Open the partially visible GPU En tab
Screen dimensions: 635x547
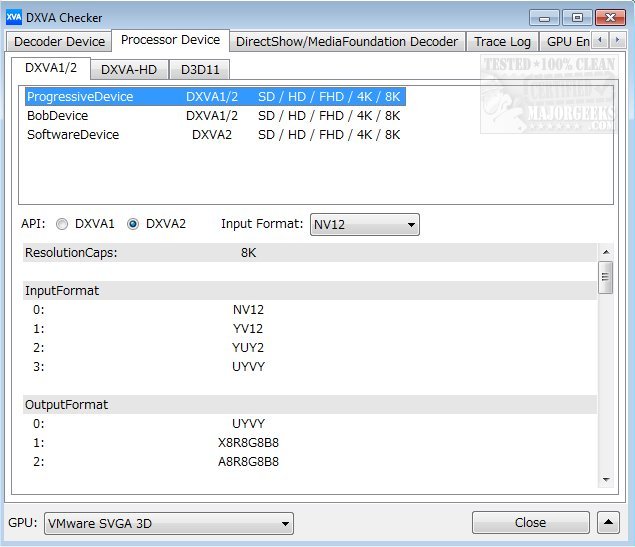567,41
